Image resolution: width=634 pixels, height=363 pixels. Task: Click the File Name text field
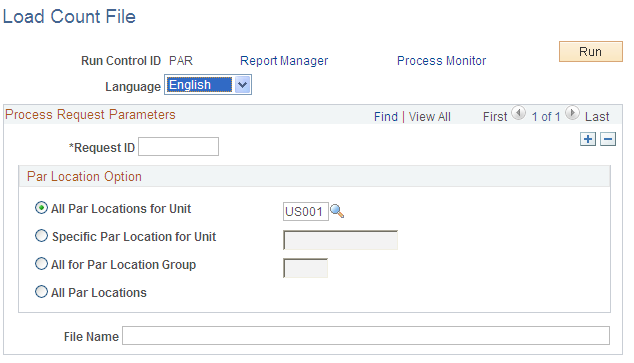pos(366,336)
